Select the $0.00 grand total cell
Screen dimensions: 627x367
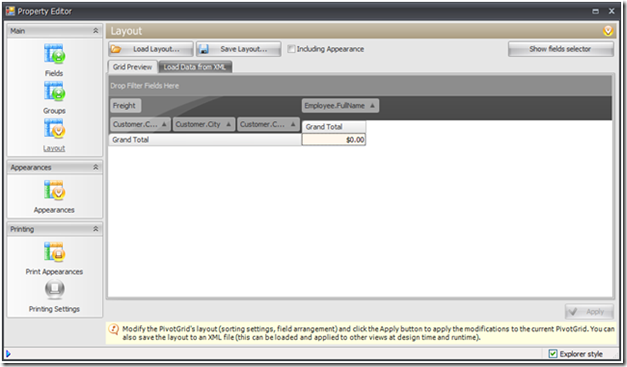[334, 140]
